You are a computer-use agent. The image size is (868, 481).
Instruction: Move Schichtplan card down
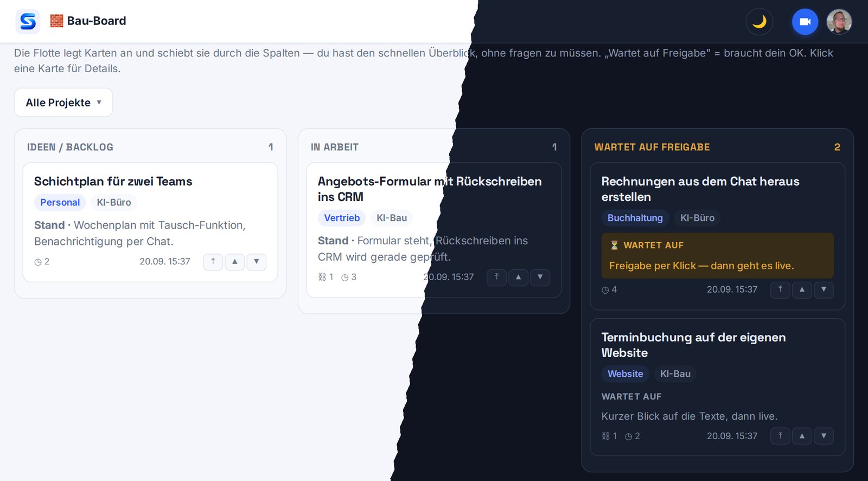257,262
